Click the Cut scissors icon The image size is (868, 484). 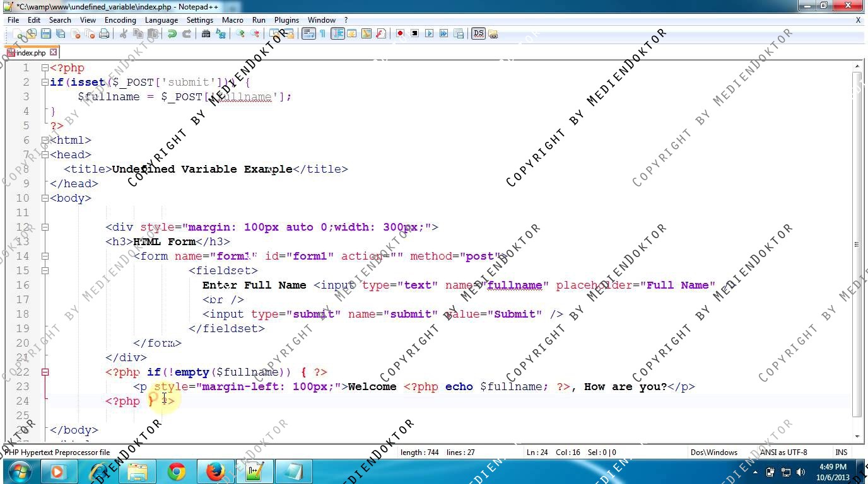click(x=124, y=34)
